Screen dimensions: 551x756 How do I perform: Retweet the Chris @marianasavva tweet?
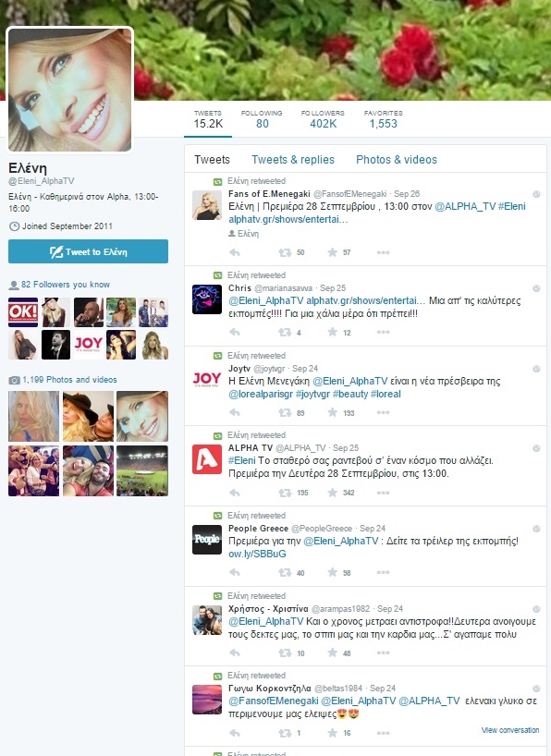(x=285, y=332)
